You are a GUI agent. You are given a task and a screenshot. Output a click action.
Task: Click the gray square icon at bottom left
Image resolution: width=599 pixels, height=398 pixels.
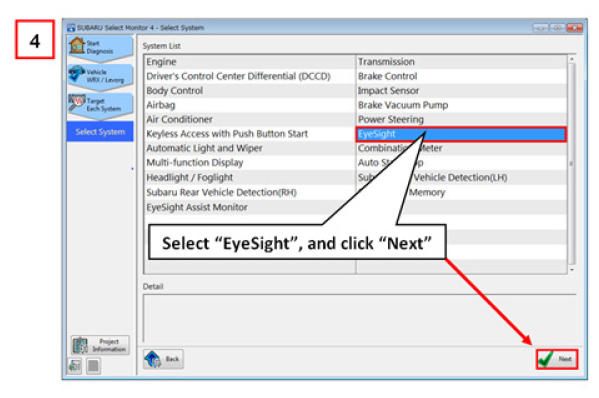tap(93, 366)
